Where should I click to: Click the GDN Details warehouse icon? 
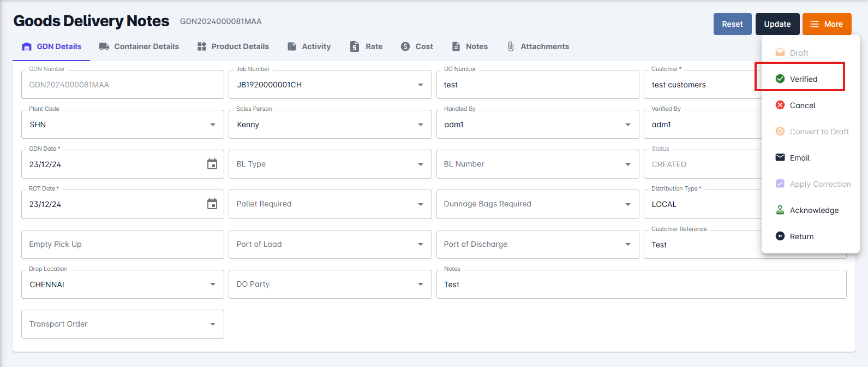point(27,46)
